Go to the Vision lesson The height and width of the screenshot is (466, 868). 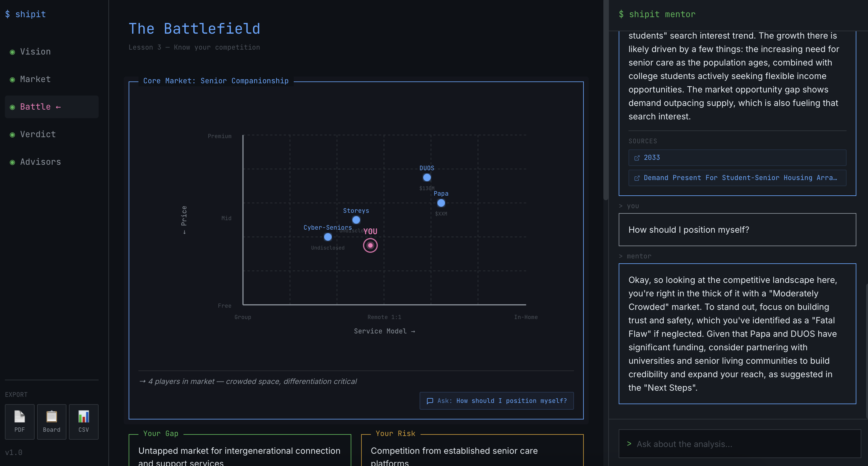(x=36, y=51)
